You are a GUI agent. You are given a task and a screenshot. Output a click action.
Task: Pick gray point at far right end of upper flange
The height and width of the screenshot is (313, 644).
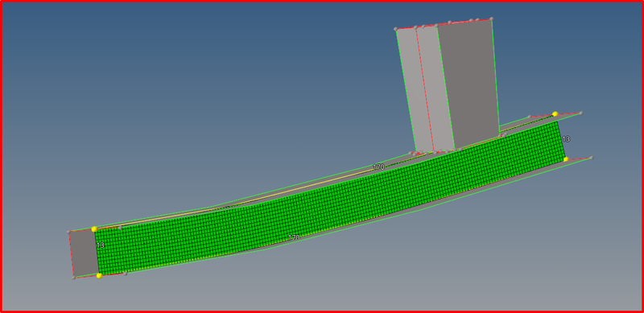(x=580, y=113)
